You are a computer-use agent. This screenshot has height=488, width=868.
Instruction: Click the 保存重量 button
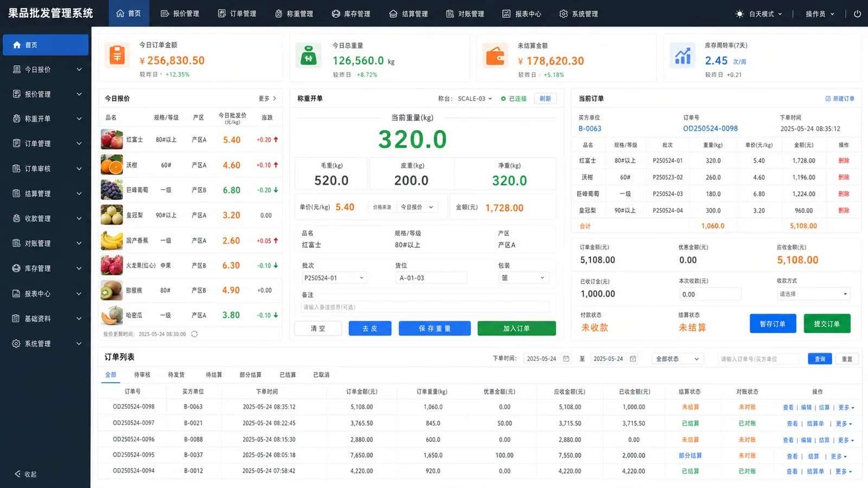pyautogui.click(x=435, y=329)
